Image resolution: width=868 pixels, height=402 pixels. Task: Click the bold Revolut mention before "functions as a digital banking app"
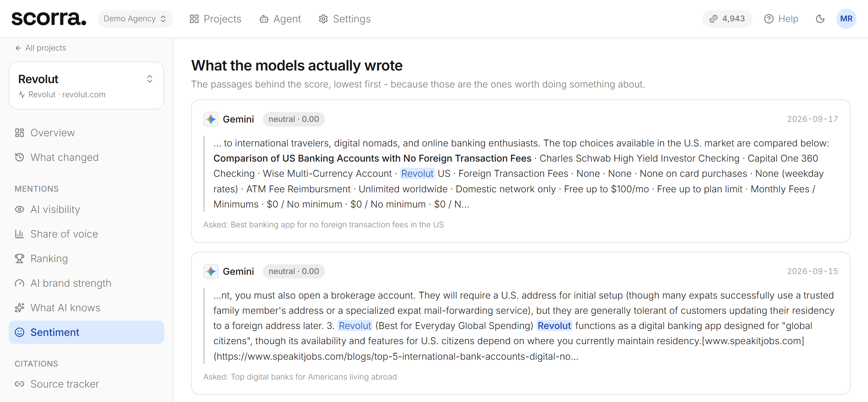tap(554, 326)
